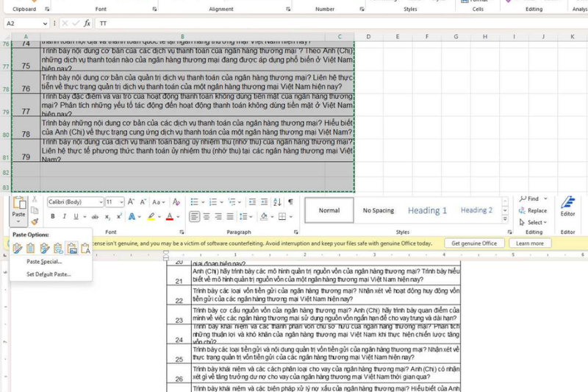Toggle Superscript formatting
The width and height of the screenshot is (588, 392).
(x=119, y=216)
